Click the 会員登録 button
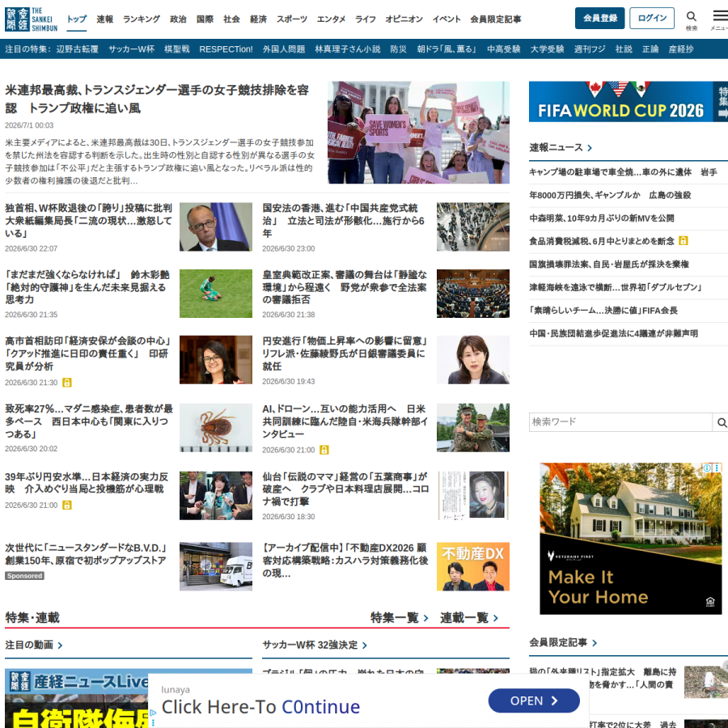 point(600,18)
